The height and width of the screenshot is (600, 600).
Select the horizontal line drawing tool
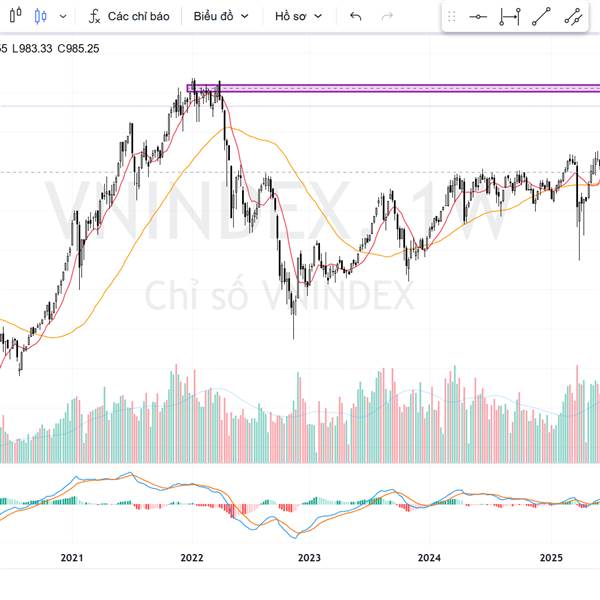(478, 16)
